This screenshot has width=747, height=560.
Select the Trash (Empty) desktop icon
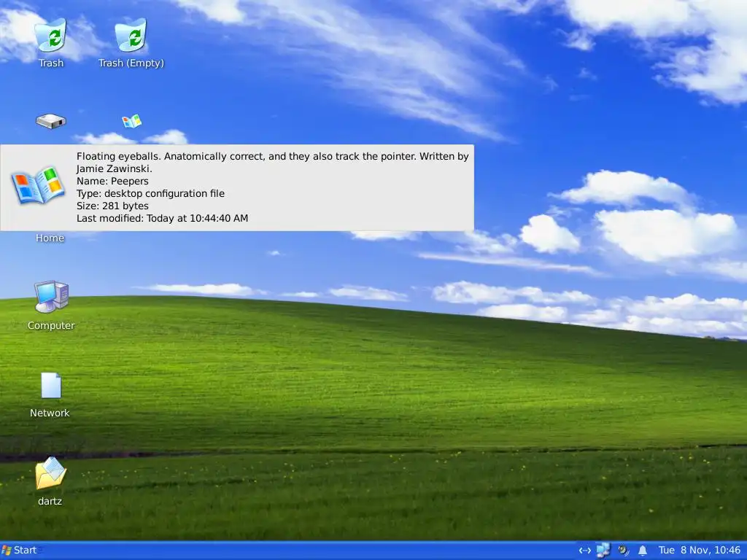pos(131,35)
